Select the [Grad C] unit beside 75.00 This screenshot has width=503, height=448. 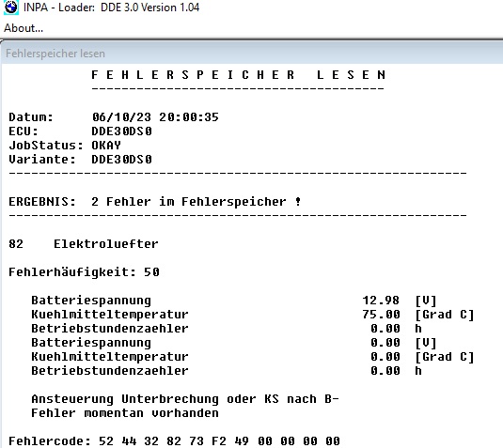coord(445,315)
